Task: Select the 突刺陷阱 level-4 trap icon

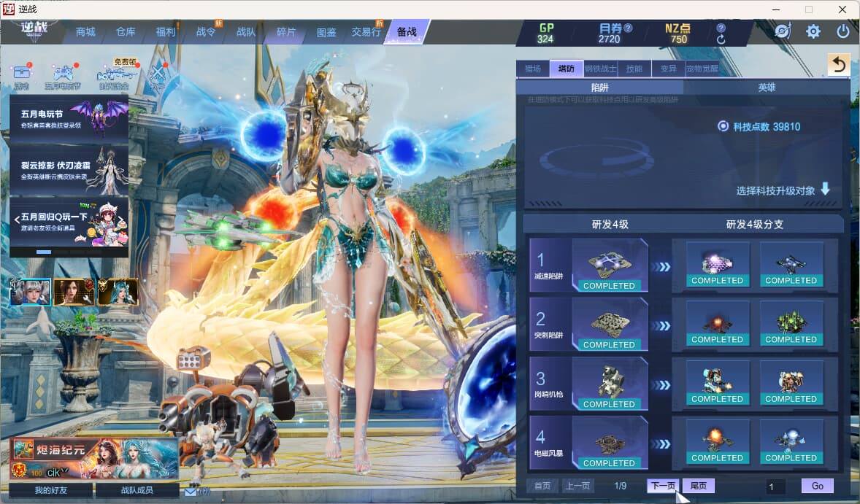Action: pyautogui.click(x=610, y=325)
